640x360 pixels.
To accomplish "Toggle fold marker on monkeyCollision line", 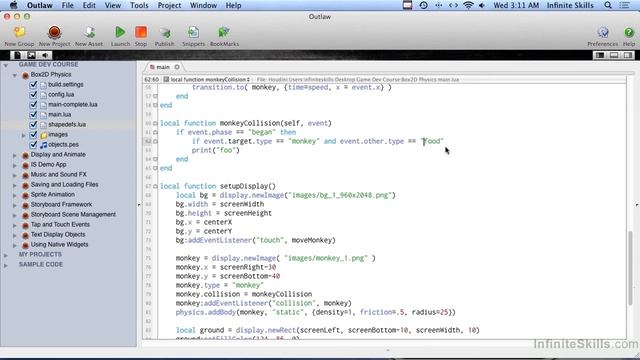I will click(x=155, y=123).
